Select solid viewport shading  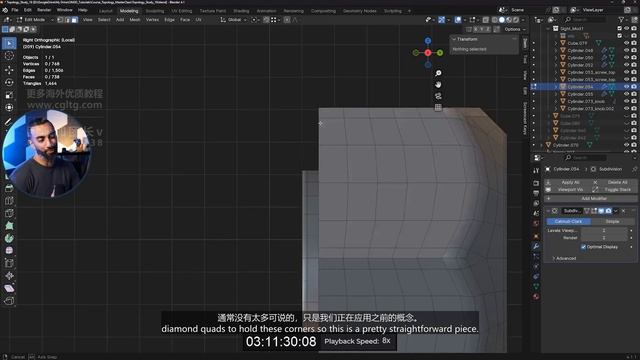click(x=502, y=20)
